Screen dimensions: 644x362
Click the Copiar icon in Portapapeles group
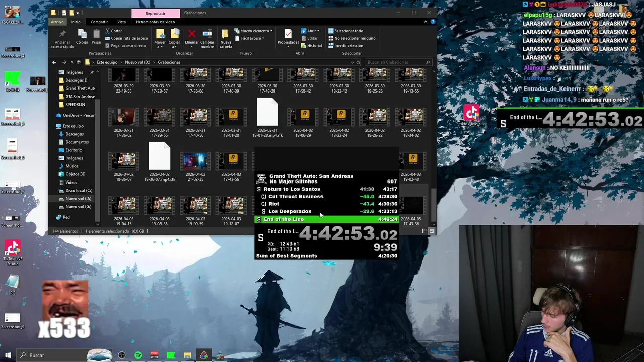(82, 34)
